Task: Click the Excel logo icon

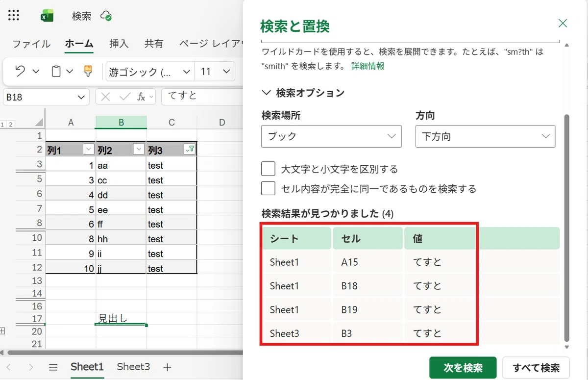Action: pos(47,16)
